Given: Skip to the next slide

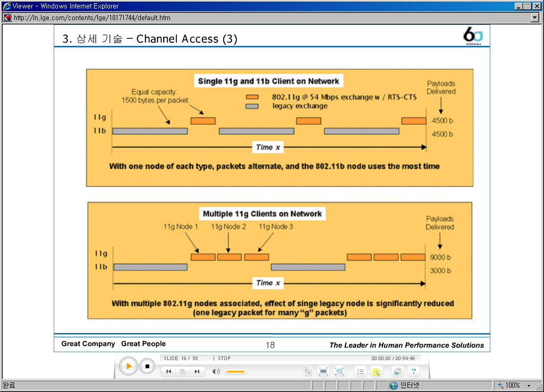Looking at the screenshot, I should (197, 371).
